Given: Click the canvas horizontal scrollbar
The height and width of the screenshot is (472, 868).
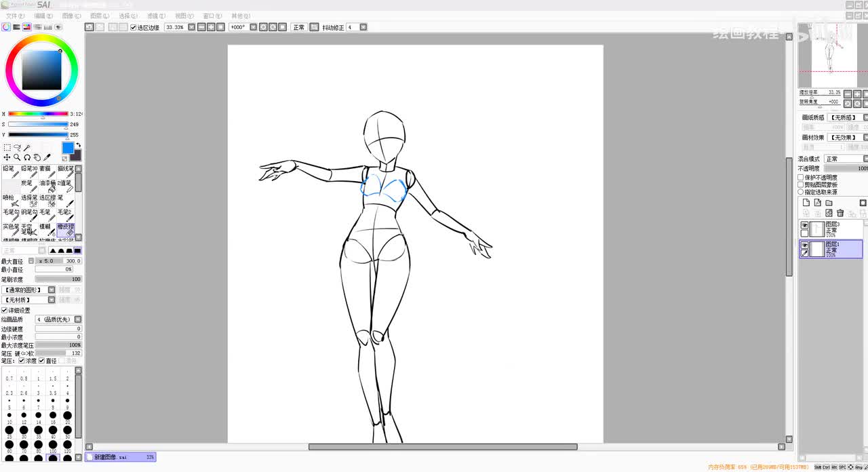Looking at the screenshot, I should [443, 447].
